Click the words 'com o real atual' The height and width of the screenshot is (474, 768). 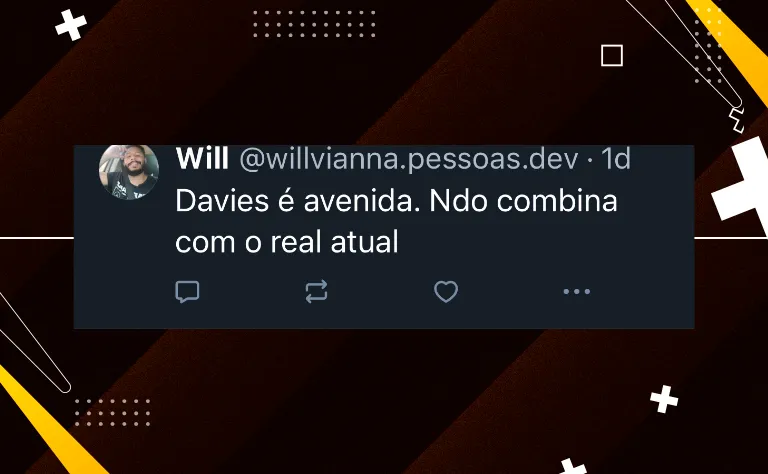click(x=287, y=241)
